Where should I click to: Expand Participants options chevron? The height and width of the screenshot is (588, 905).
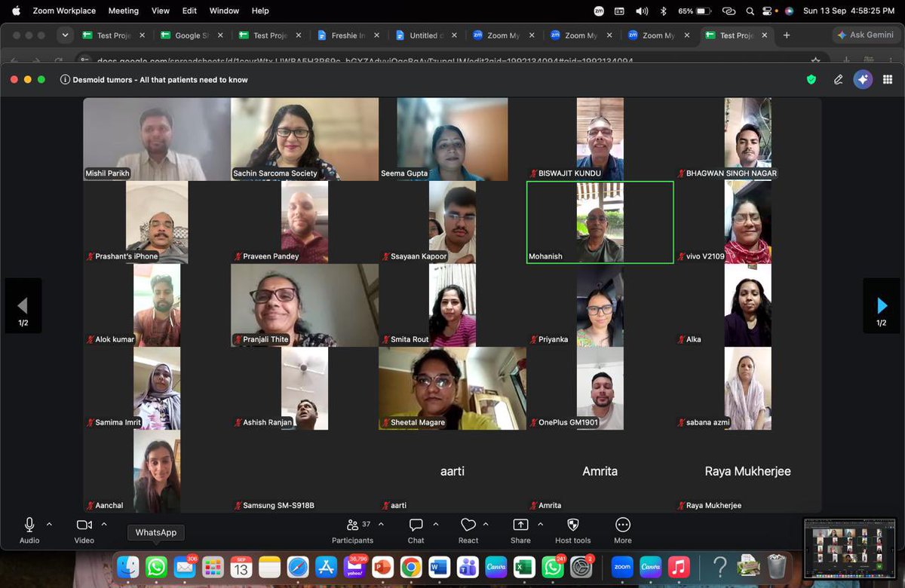381,524
